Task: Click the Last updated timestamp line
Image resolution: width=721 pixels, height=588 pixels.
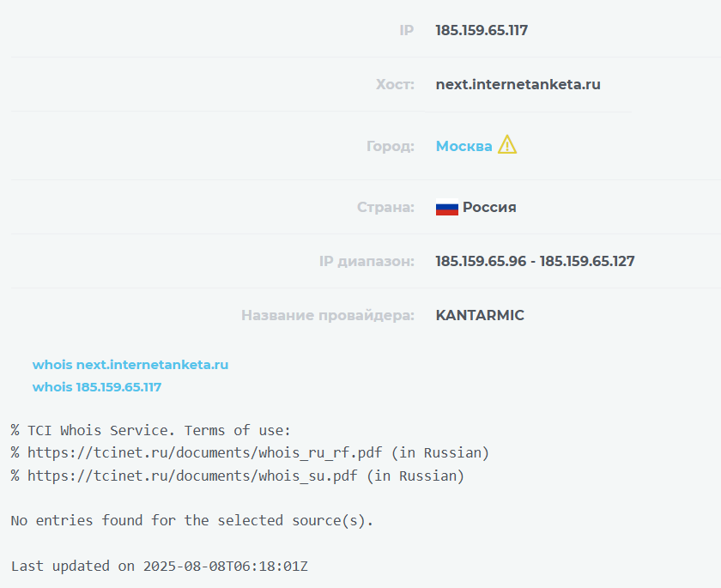Action: click(160, 566)
